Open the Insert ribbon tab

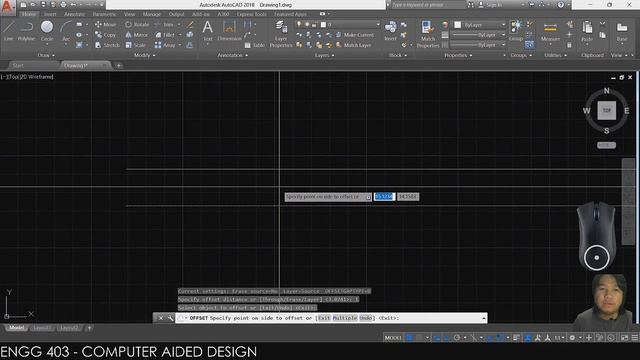[x=50, y=14]
